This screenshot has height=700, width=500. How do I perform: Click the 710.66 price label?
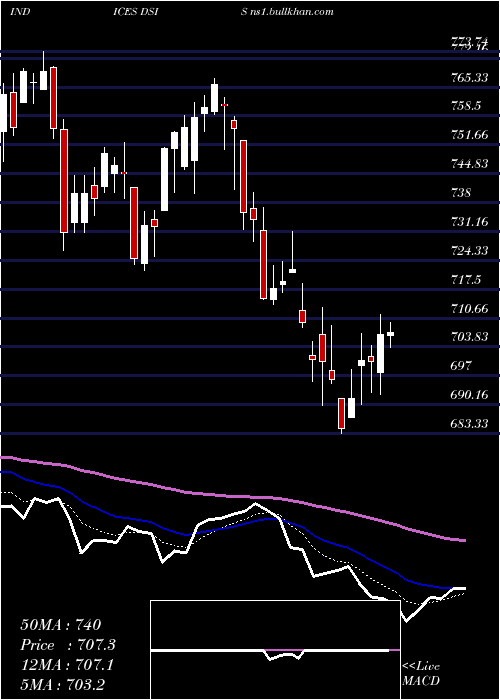469,308
